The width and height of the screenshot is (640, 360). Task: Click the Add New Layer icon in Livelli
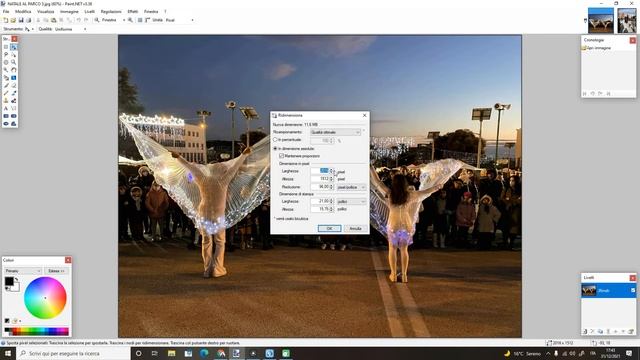point(585,331)
